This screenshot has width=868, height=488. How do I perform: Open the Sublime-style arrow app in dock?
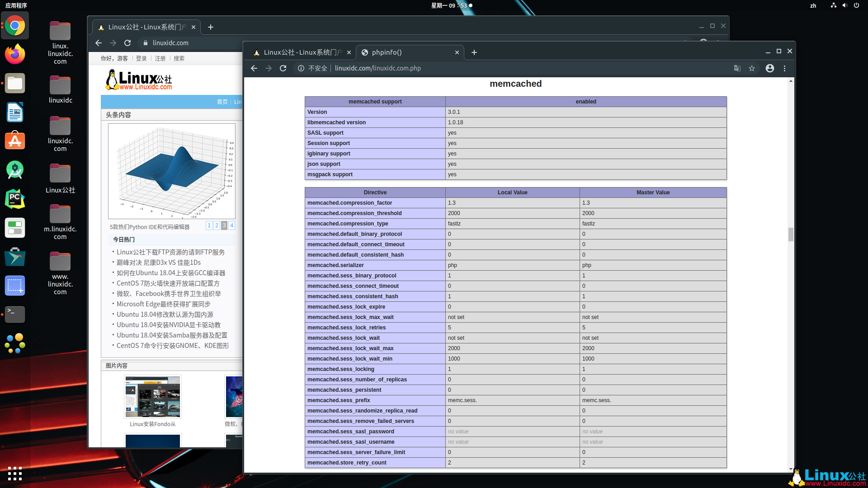pos(15,257)
